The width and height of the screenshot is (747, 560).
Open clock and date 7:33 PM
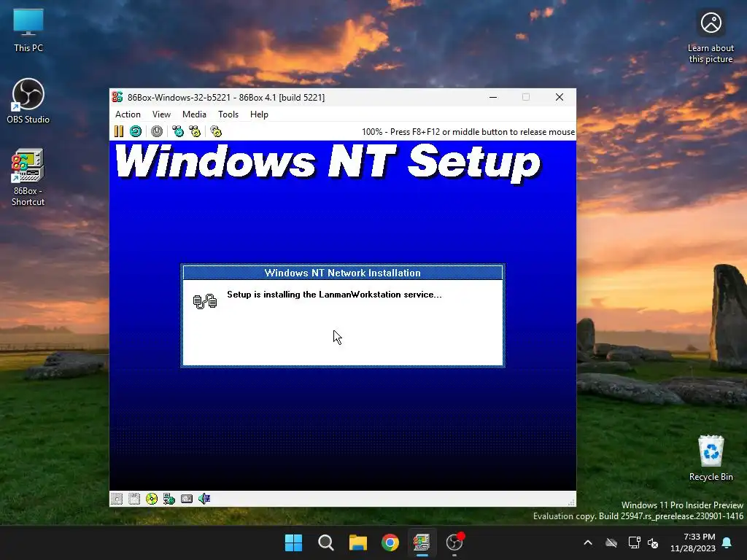(693, 542)
